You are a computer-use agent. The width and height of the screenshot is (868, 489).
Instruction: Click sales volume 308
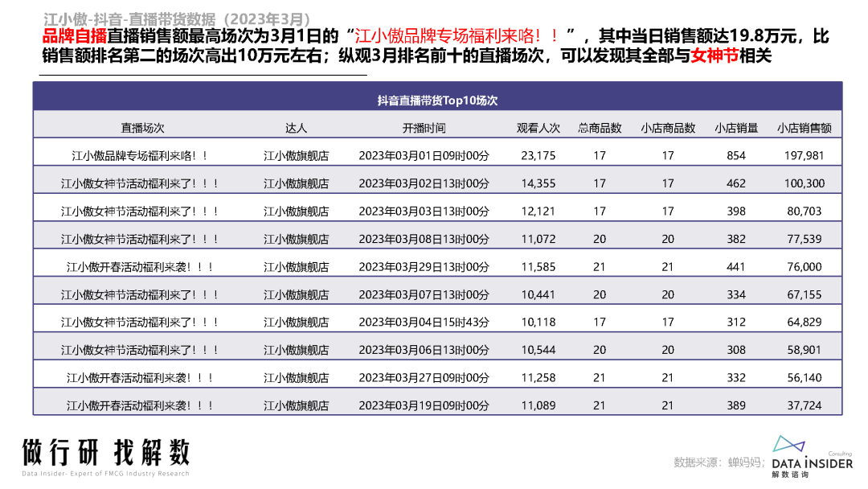(x=736, y=350)
